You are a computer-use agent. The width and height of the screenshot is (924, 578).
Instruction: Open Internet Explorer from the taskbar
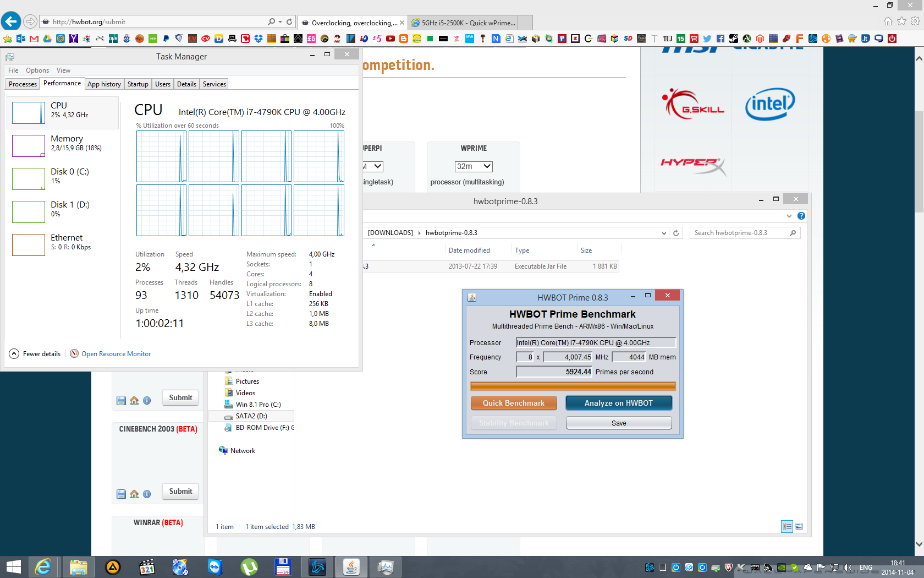[43, 567]
